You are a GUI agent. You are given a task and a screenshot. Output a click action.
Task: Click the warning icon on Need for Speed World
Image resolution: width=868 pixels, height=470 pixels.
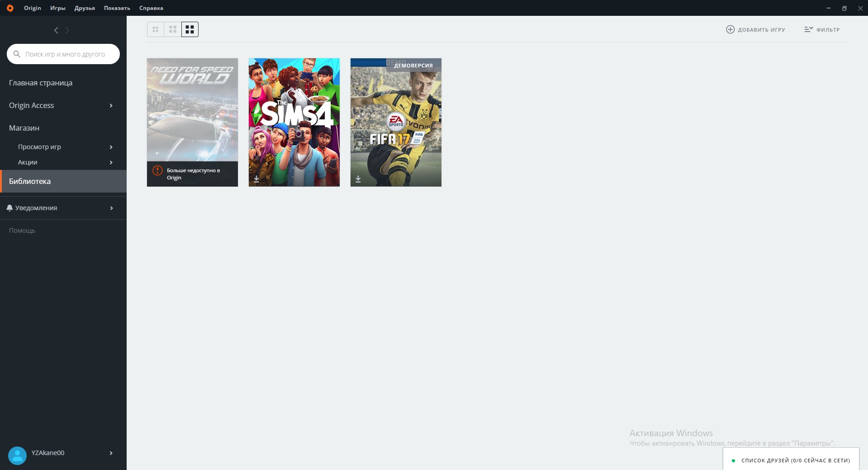point(157,170)
